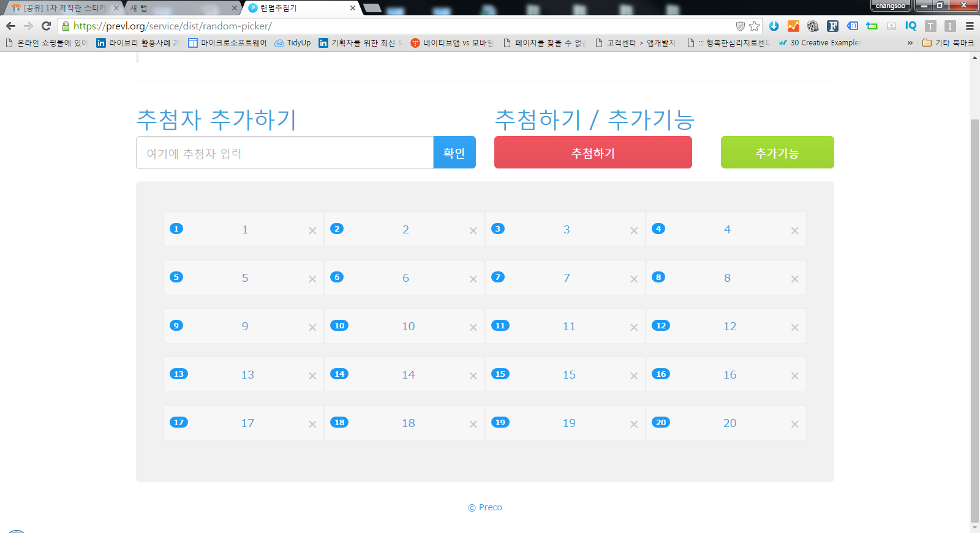
Task: Click the green SSL padlock icon
Action: pos(66,26)
